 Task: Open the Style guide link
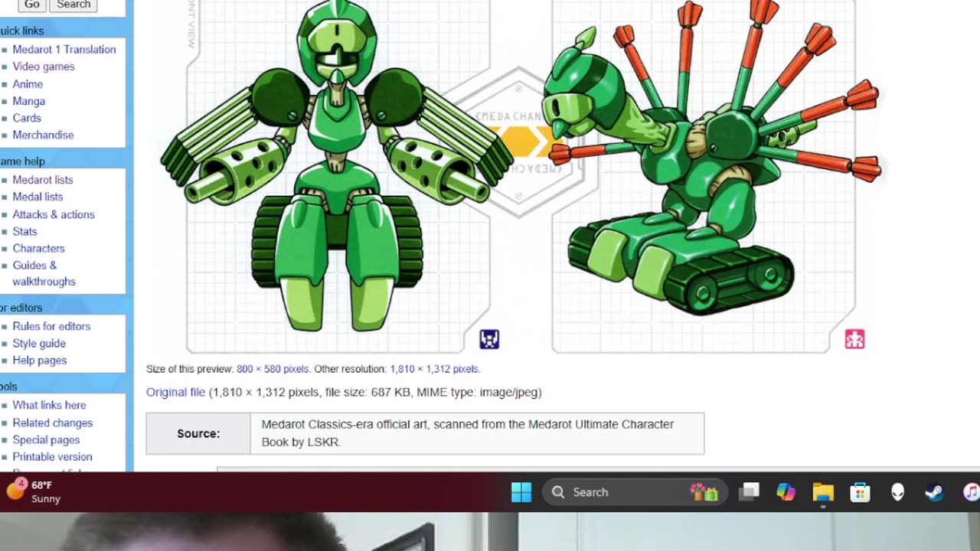point(39,344)
